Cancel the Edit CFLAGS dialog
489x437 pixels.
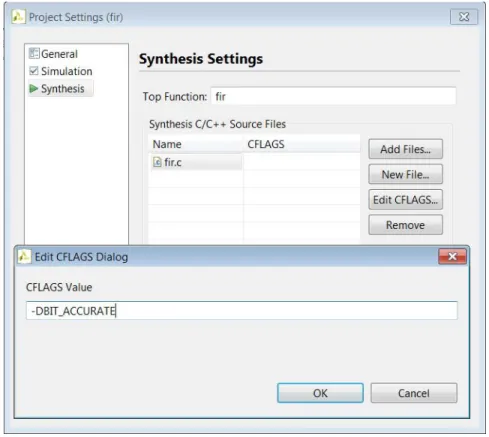click(414, 393)
